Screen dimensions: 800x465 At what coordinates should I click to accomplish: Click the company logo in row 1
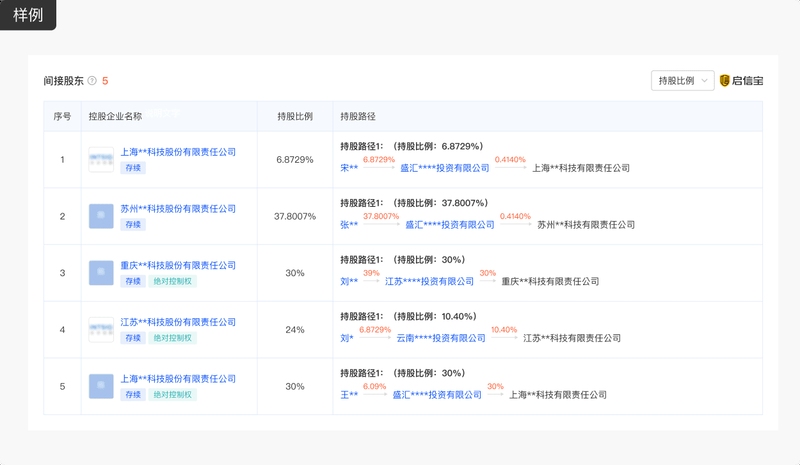click(x=101, y=159)
